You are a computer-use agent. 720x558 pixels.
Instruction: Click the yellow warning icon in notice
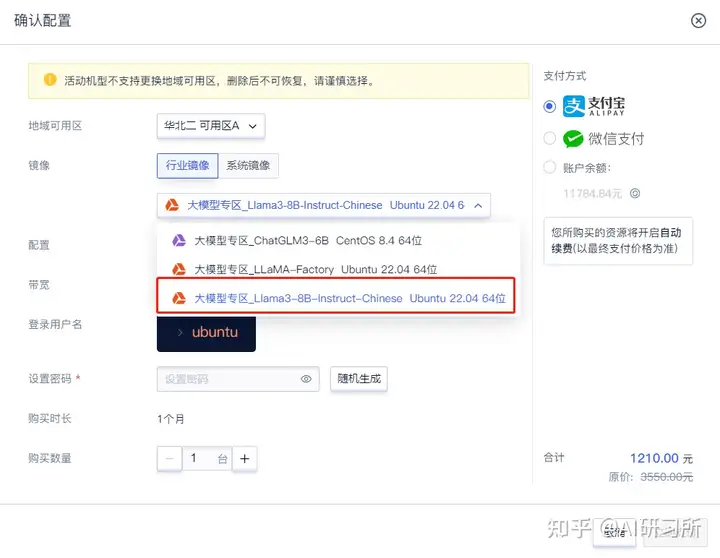click(x=50, y=80)
